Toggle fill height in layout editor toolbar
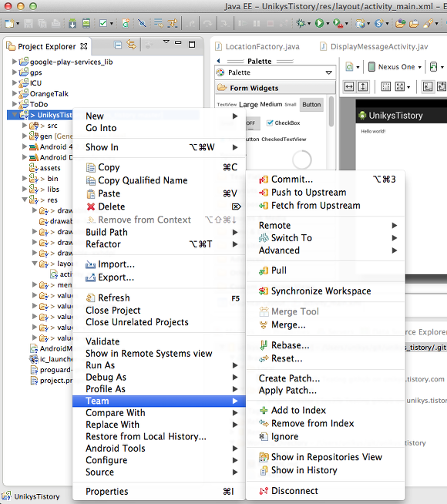This screenshot has width=447, height=504. (x=363, y=86)
